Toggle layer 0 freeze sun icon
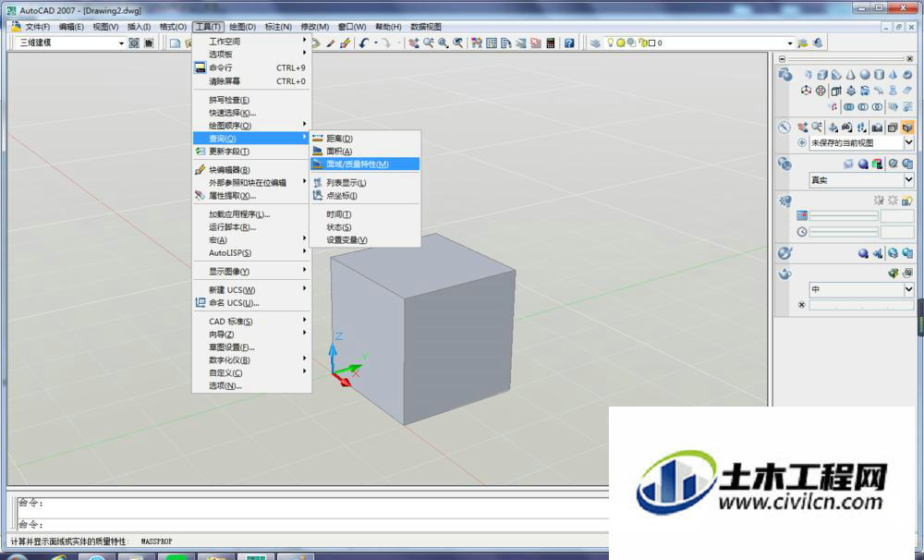The width and height of the screenshot is (924, 560). tap(621, 43)
